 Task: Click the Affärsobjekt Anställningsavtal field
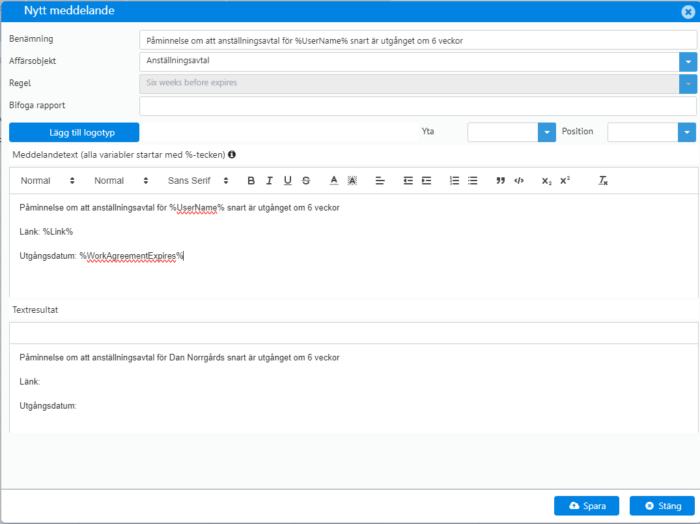pyautogui.click(x=409, y=62)
